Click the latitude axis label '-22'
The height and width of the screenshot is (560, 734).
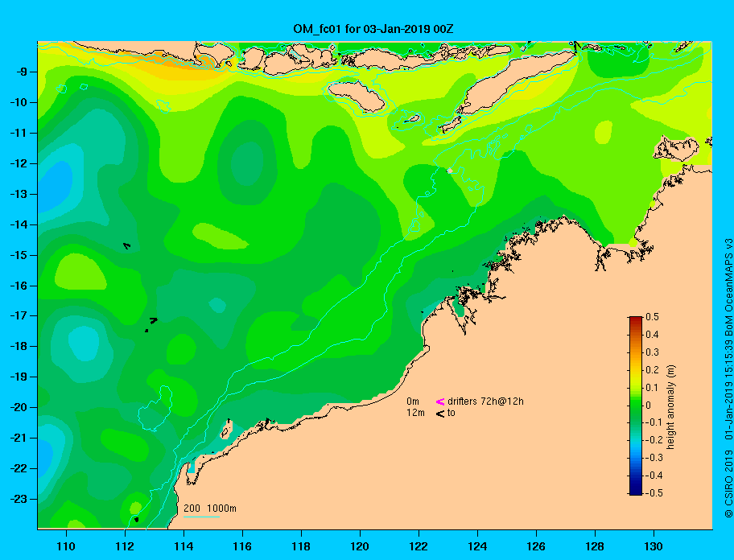(x=19, y=468)
